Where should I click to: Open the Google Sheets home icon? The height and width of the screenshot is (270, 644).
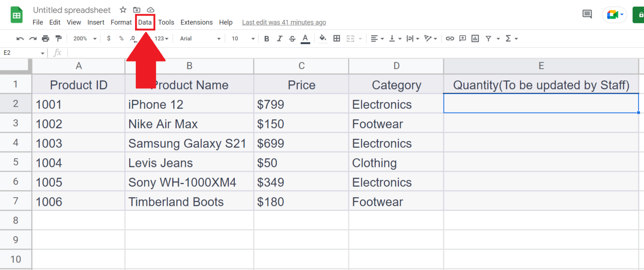click(x=17, y=15)
